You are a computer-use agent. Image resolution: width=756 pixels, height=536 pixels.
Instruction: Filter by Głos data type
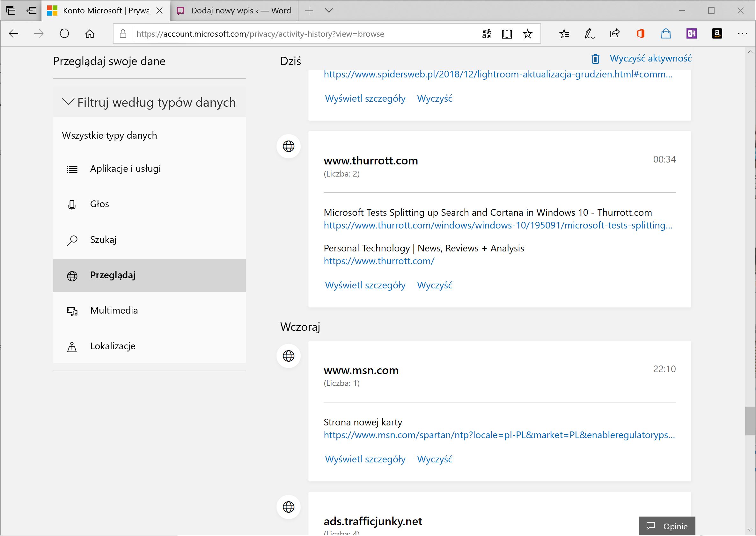coord(149,204)
